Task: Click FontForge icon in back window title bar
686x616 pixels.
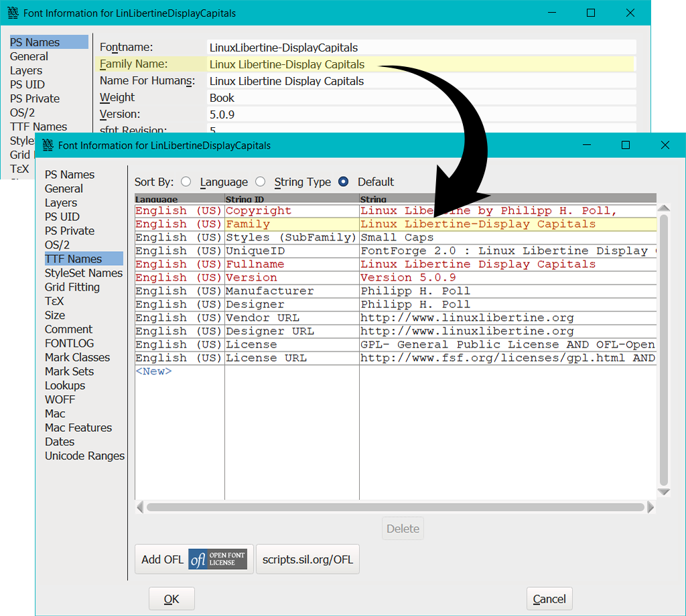Action: click(x=13, y=13)
